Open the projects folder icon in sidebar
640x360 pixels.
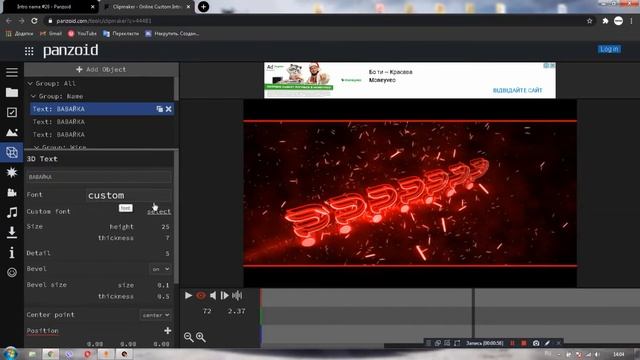tap(12, 92)
